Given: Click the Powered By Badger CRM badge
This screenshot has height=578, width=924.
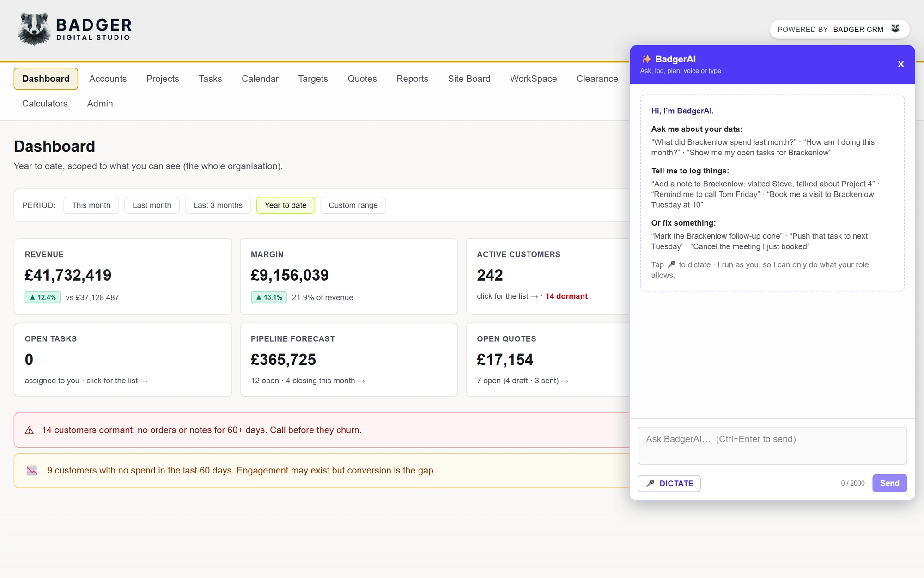Looking at the screenshot, I should (x=839, y=29).
